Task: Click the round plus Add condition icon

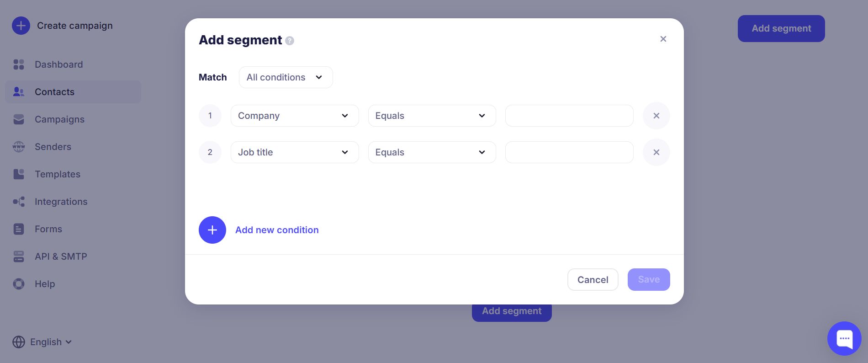Action: click(x=212, y=230)
